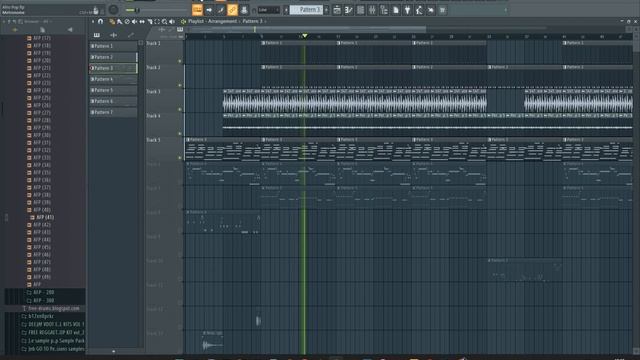
Task: Open the Browser - All header dropdown
Action: click(x=37, y=21)
